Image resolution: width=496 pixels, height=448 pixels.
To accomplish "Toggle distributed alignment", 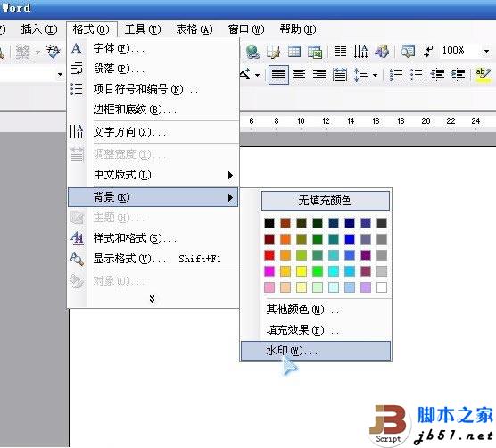I will point(339,75).
